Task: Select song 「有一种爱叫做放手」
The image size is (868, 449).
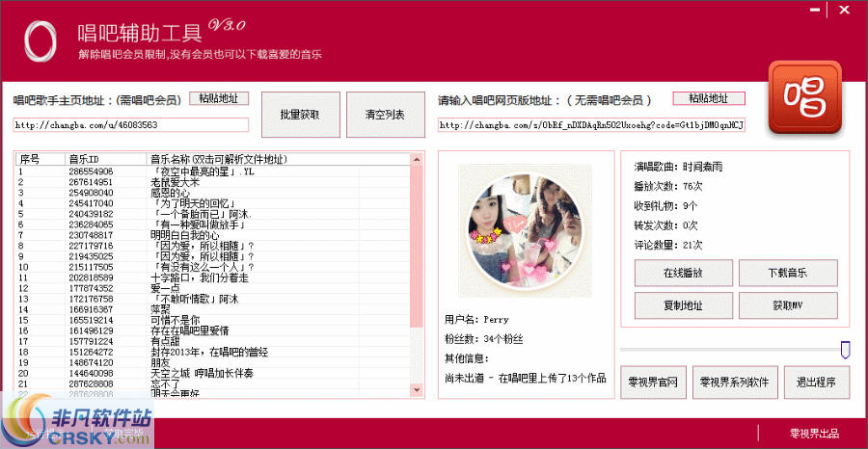Action: [198, 224]
